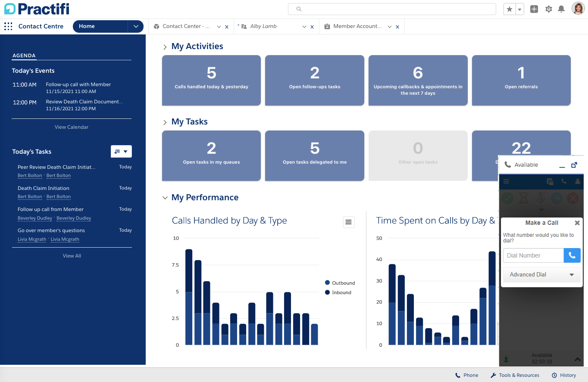
Task: Switch to the Member Account tab
Action: point(357,26)
